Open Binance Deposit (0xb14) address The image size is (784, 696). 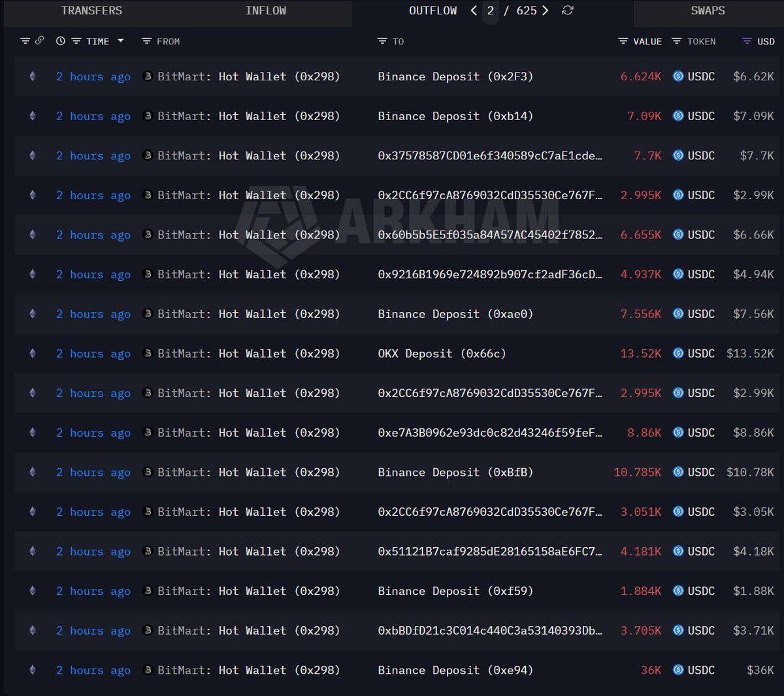(x=455, y=116)
